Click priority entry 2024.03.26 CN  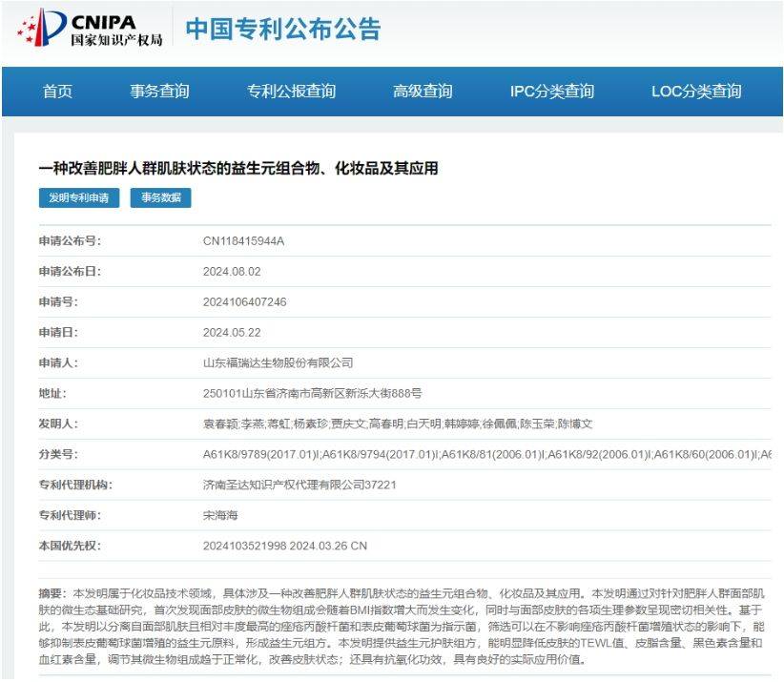tap(285, 546)
